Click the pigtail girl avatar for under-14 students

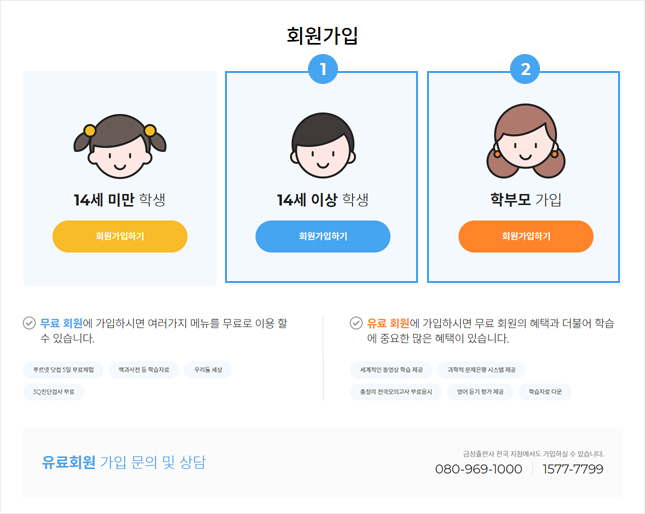tap(120, 146)
